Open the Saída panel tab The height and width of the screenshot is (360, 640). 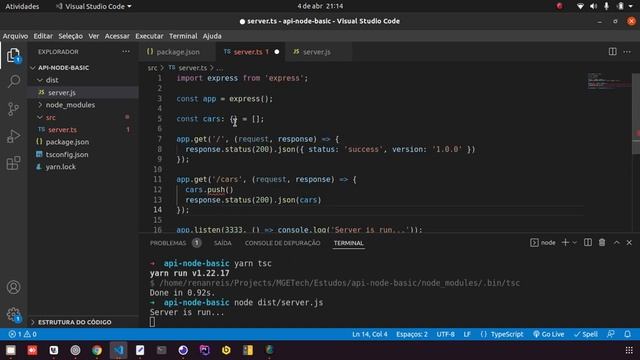[222, 243]
